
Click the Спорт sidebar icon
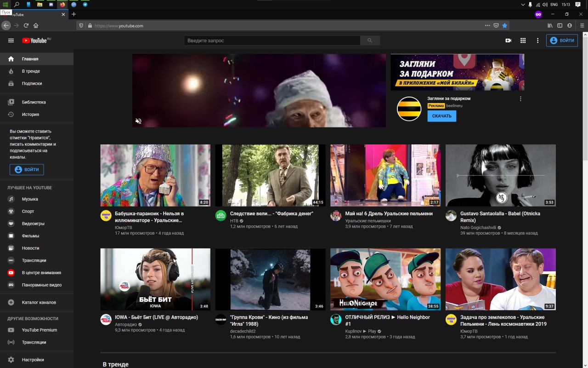pyautogui.click(x=11, y=211)
